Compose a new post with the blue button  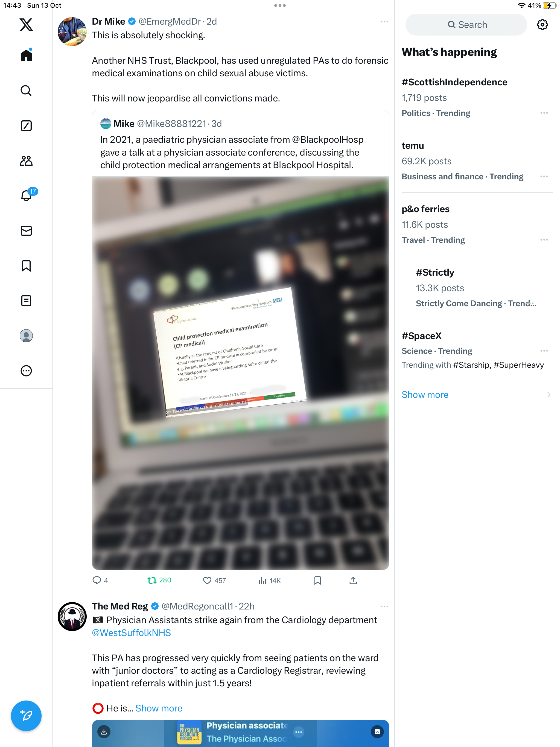[x=26, y=716]
